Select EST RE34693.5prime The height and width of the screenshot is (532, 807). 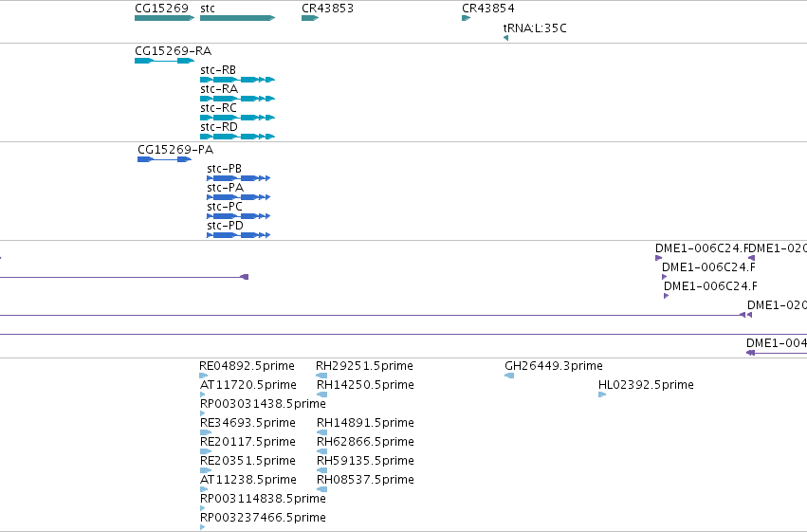click(x=206, y=432)
